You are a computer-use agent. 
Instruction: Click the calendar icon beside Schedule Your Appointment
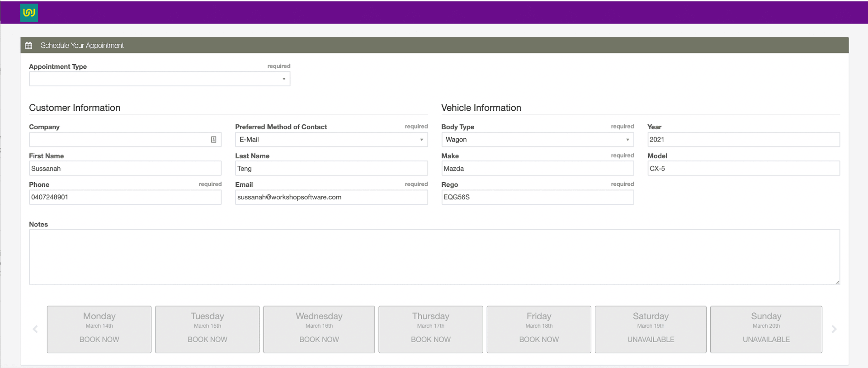[x=28, y=45]
